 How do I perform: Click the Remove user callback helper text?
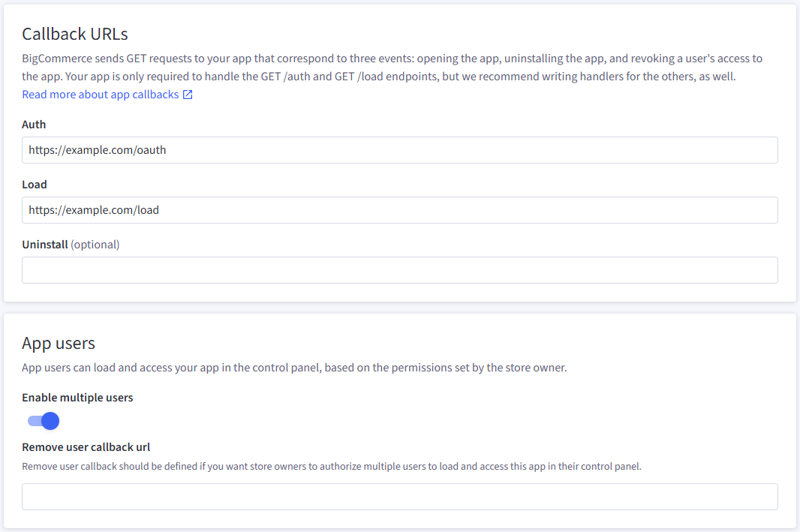tap(332, 466)
